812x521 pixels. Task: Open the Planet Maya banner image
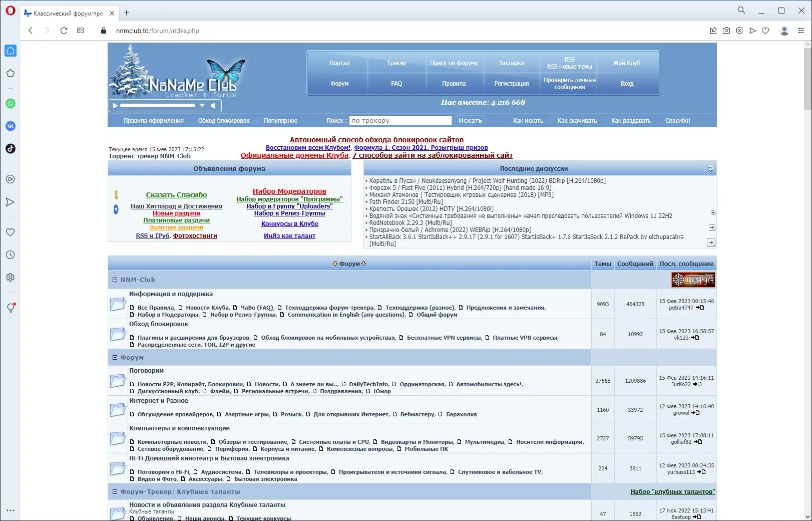tap(693, 280)
